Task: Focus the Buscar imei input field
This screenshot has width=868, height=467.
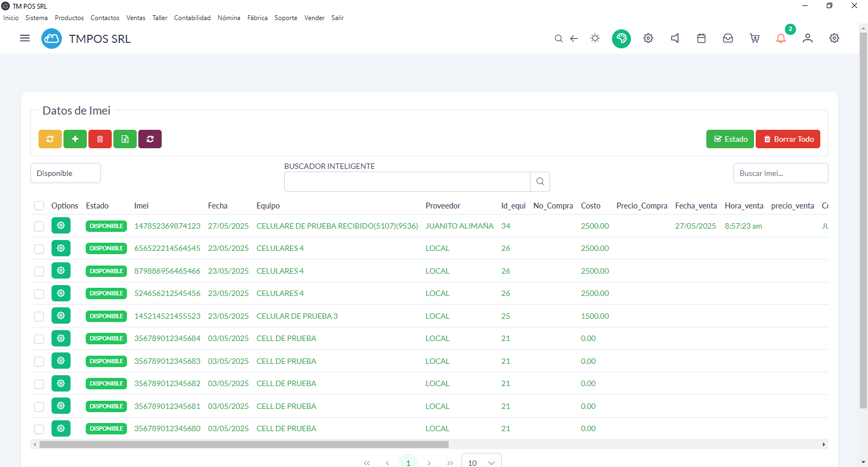Action: point(781,173)
